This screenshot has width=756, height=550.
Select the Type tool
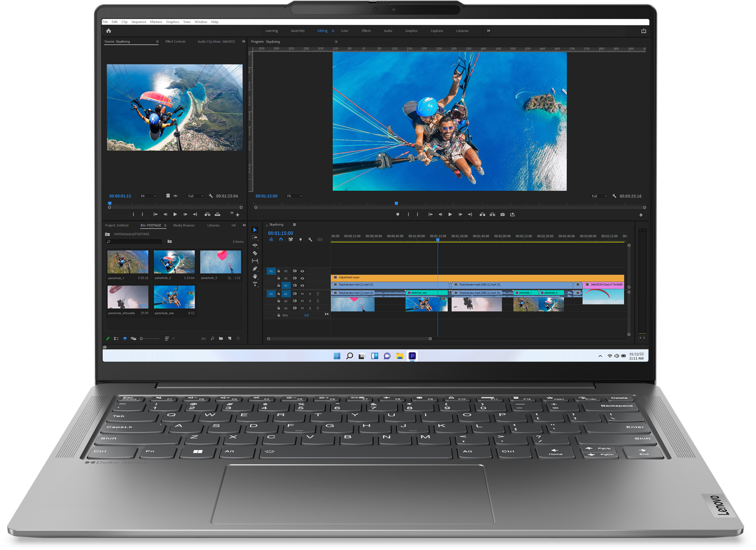click(x=255, y=284)
